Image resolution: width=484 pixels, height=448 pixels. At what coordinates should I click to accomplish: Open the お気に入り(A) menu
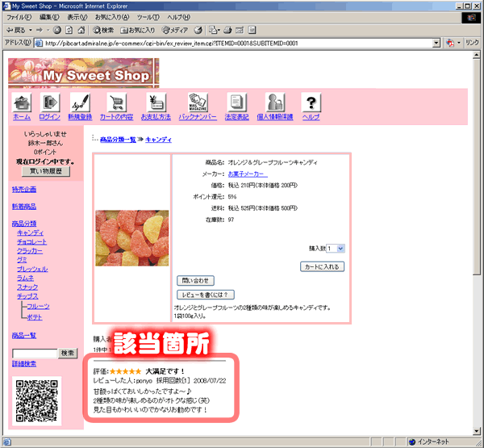(x=112, y=17)
